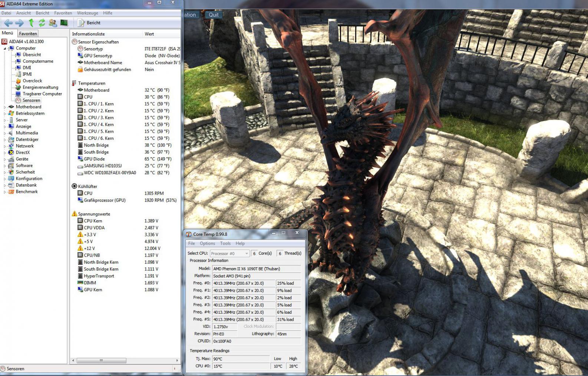The height and width of the screenshot is (376, 588).
Task: Click the Datenbank tree icon
Action: tap(11, 185)
